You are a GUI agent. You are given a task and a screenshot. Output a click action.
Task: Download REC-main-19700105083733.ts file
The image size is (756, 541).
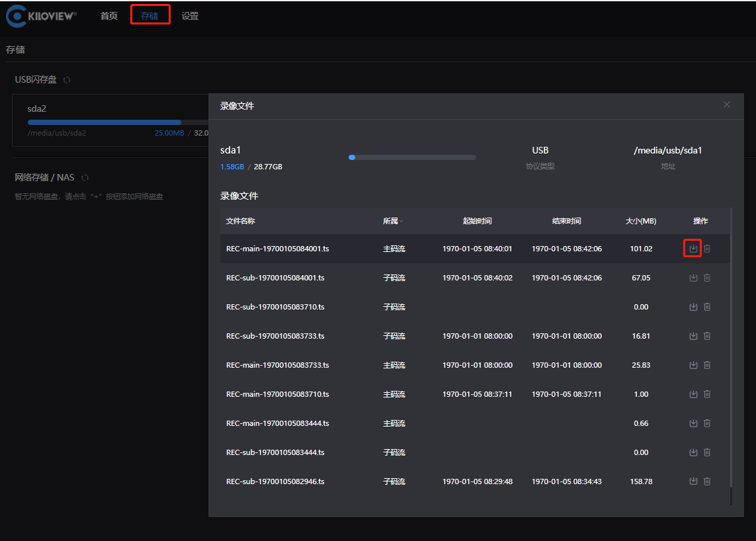[x=693, y=365]
